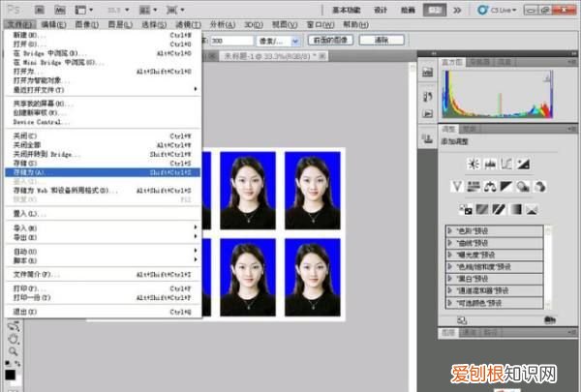The height and width of the screenshot is (392, 581).
Task: Add a Color Balance adjustment (scales icon)
Action: tap(491, 186)
